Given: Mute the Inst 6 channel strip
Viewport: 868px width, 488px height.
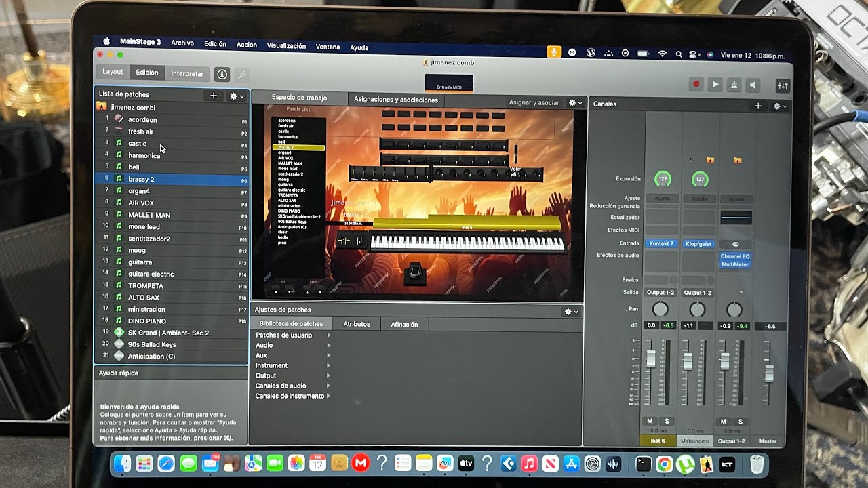Looking at the screenshot, I should tap(650, 422).
